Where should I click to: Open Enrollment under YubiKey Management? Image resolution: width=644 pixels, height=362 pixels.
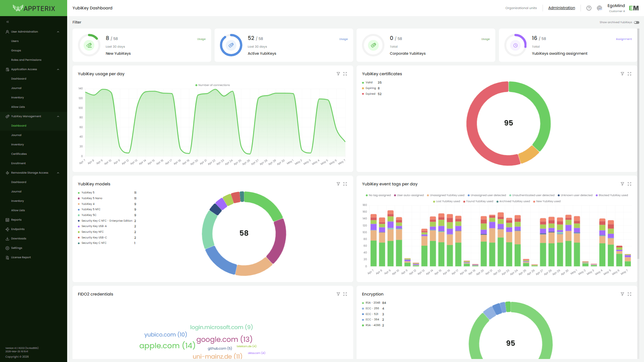18,164
